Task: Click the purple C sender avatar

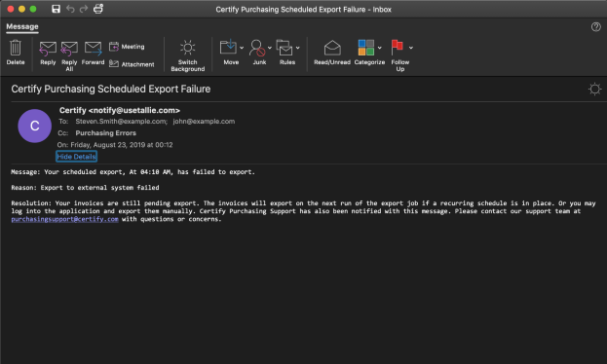Action: [x=34, y=126]
